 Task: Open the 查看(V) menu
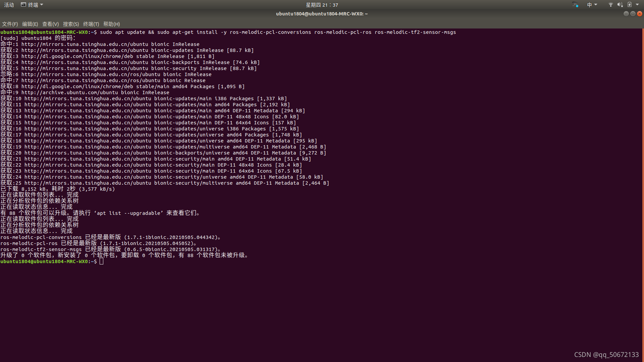click(50, 24)
